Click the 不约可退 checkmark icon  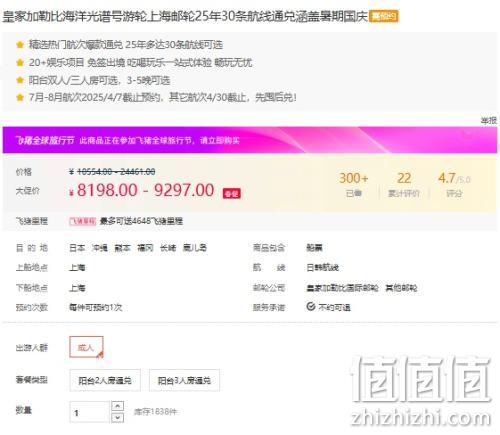click(x=311, y=306)
